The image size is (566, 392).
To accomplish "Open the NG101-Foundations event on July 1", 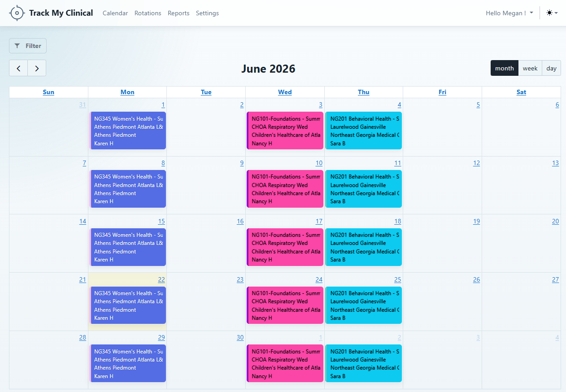I will [x=285, y=363].
